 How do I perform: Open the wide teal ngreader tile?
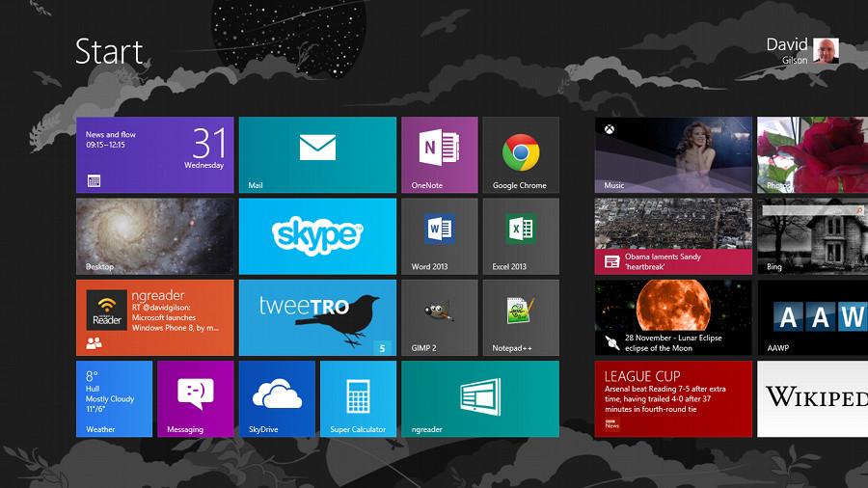tap(480, 399)
